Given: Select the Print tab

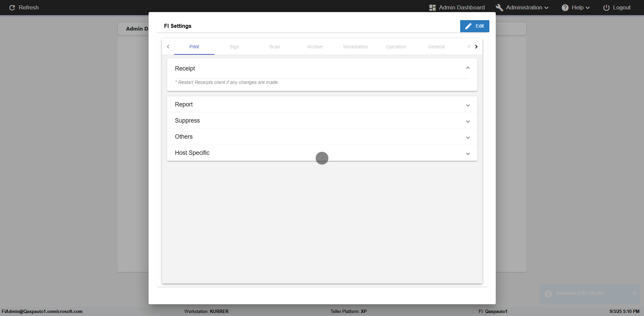Looking at the screenshot, I should tap(194, 47).
